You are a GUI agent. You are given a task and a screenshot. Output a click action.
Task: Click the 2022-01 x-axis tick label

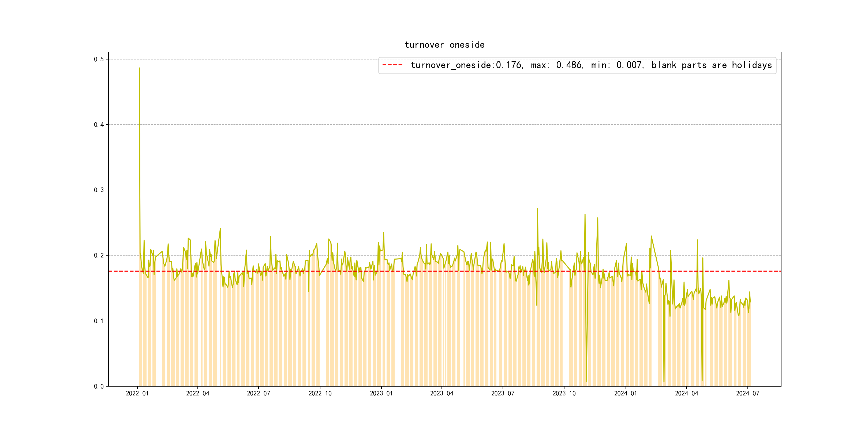coord(137,394)
